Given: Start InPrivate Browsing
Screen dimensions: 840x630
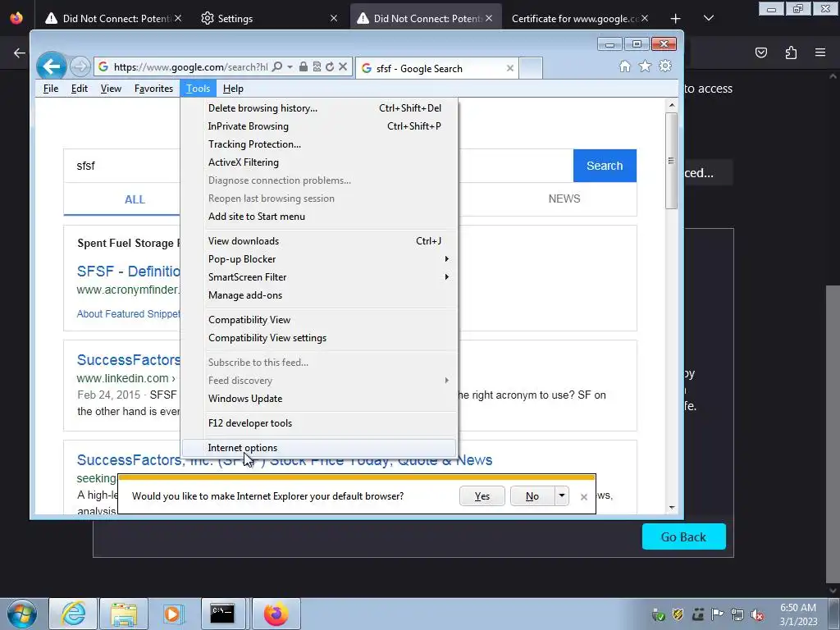Looking at the screenshot, I should (319, 126).
